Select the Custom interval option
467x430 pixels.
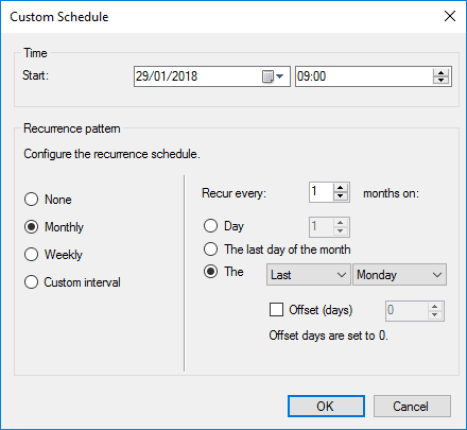click(x=72, y=282)
